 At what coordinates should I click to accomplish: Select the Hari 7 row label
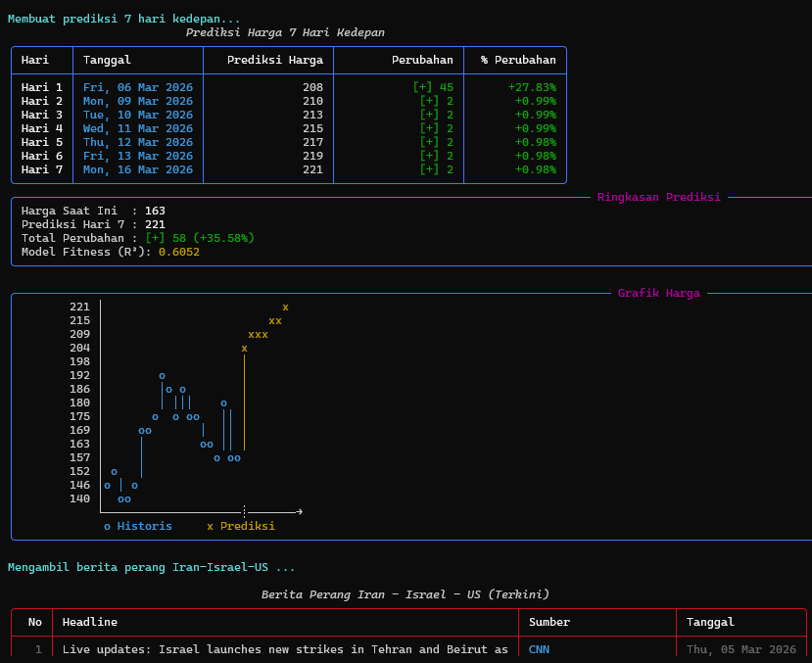tap(42, 169)
